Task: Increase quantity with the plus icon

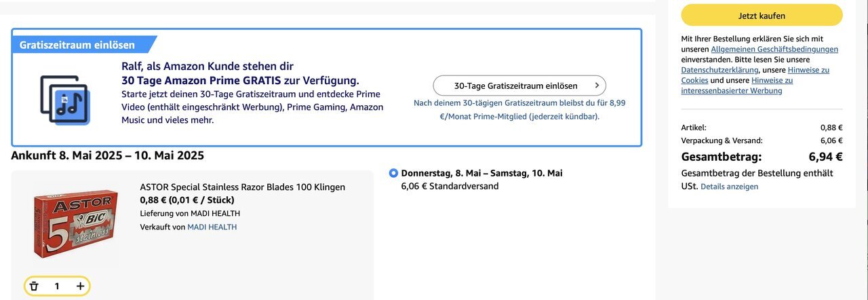Action: [80, 286]
